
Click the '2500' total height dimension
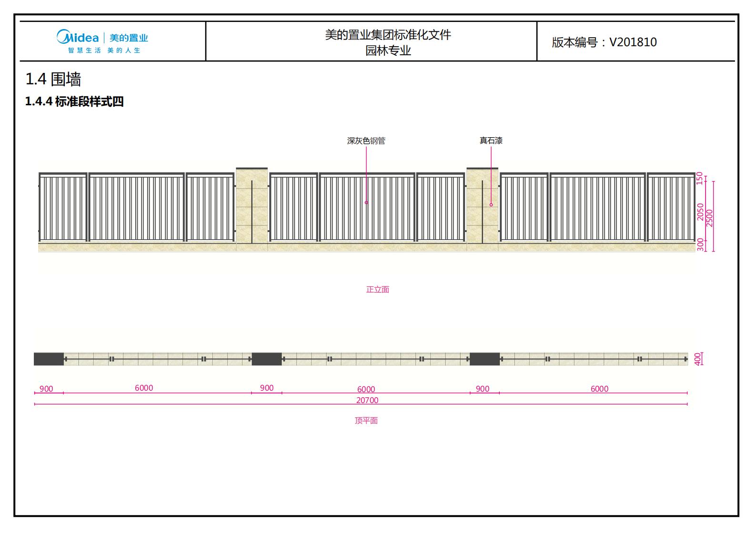coord(709,218)
